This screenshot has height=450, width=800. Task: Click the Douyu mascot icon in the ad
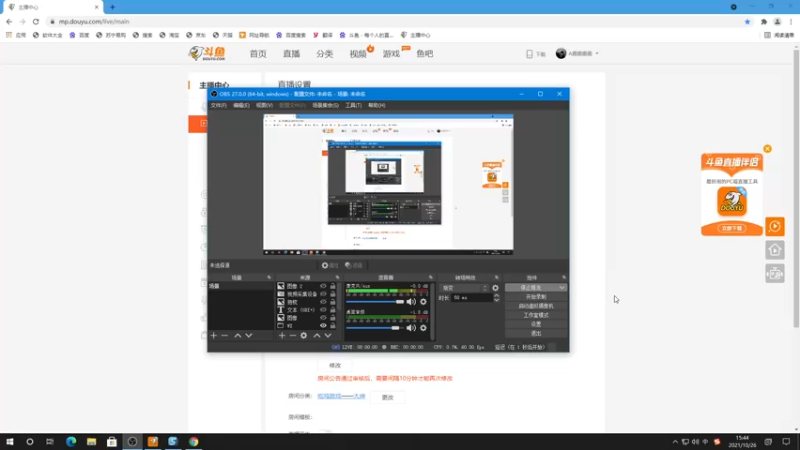[732, 201]
